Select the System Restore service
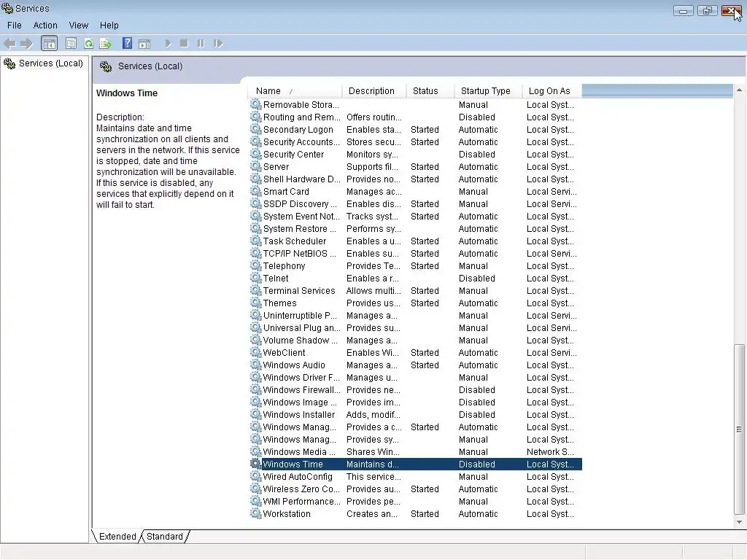The width and height of the screenshot is (747, 560). pos(415,228)
